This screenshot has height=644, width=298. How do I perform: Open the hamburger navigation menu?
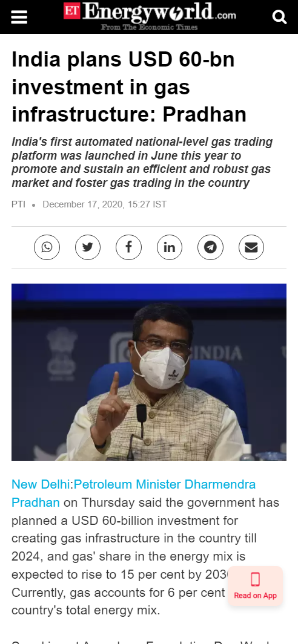pos(19,18)
